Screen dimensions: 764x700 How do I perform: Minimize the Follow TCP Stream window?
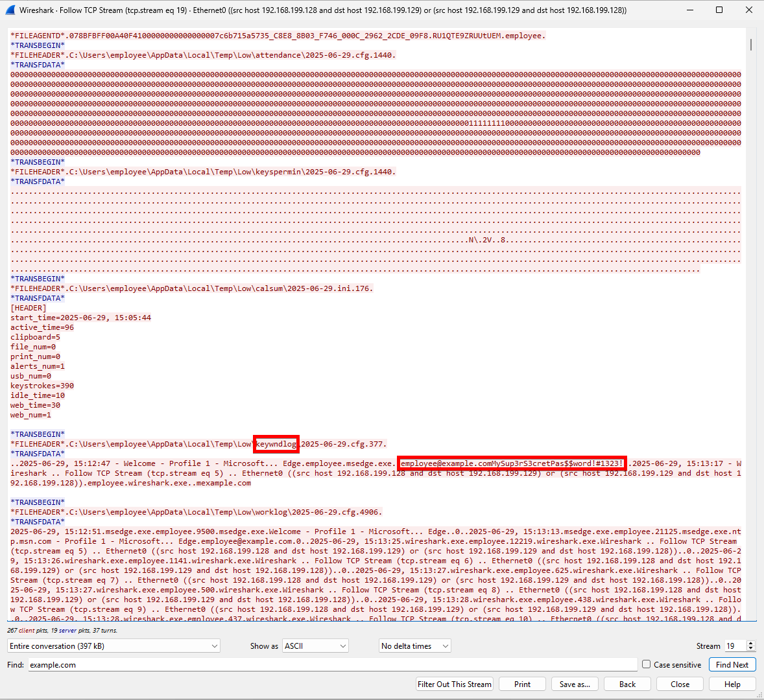click(689, 10)
